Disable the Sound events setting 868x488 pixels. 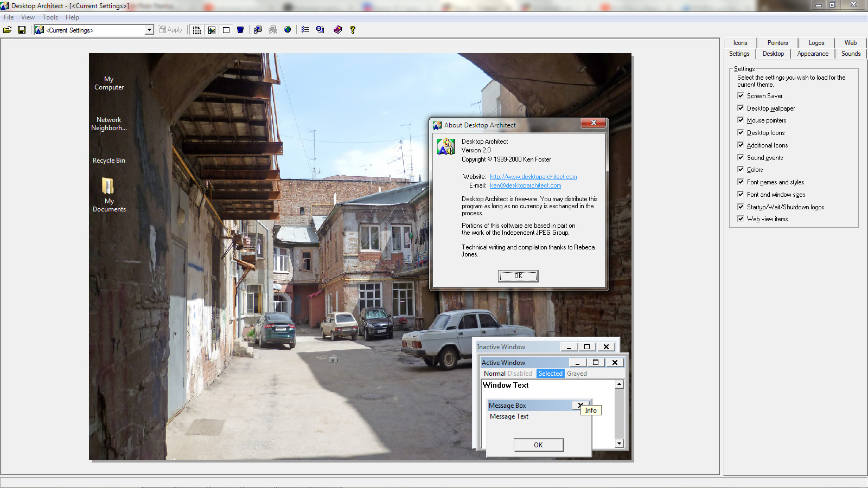[x=741, y=157]
